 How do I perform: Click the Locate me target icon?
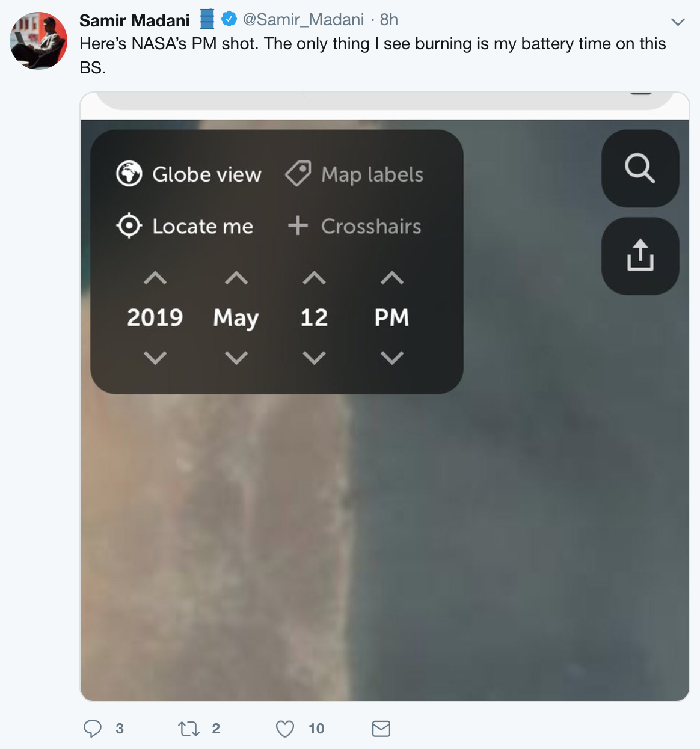pyautogui.click(x=129, y=226)
